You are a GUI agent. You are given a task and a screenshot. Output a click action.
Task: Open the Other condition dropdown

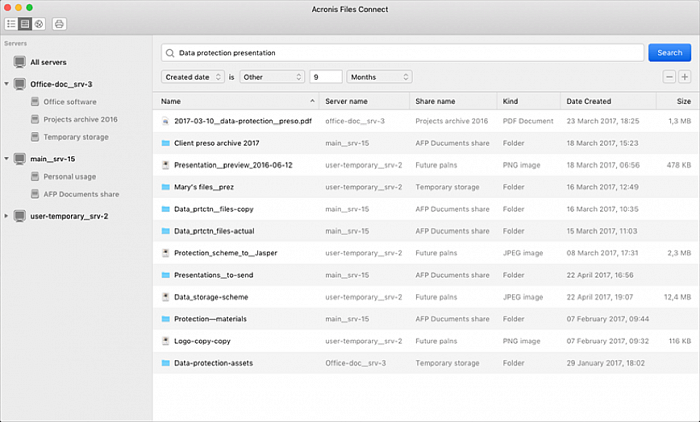point(272,77)
